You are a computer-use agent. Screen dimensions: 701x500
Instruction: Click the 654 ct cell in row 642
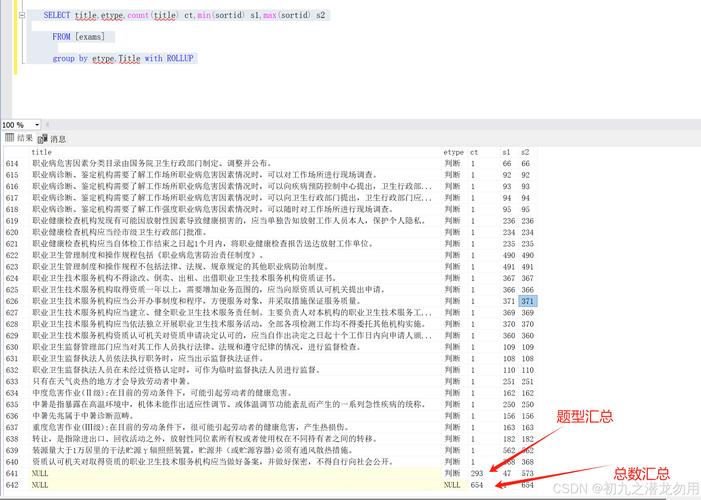click(x=477, y=485)
